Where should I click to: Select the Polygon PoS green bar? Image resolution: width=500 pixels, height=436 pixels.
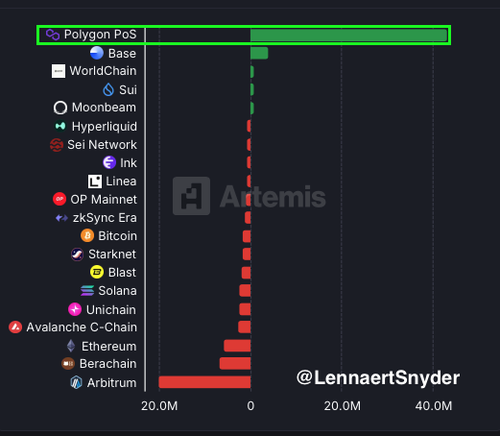pos(349,35)
